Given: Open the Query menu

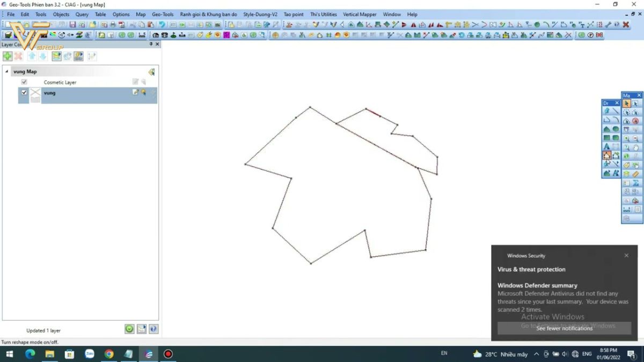Looking at the screenshot, I should pyautogui.click(x=82, y=14).
